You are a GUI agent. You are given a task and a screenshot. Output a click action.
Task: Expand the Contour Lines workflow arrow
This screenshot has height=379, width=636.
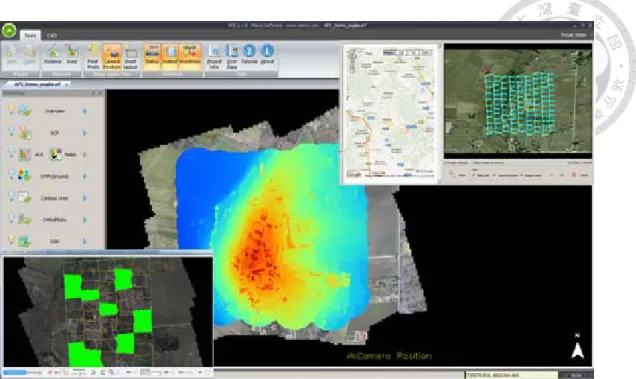coord(85,198)
